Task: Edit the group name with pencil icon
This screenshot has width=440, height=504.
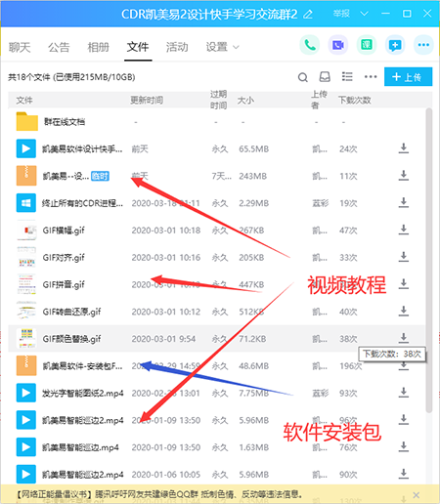Action: tap(308, 15)
